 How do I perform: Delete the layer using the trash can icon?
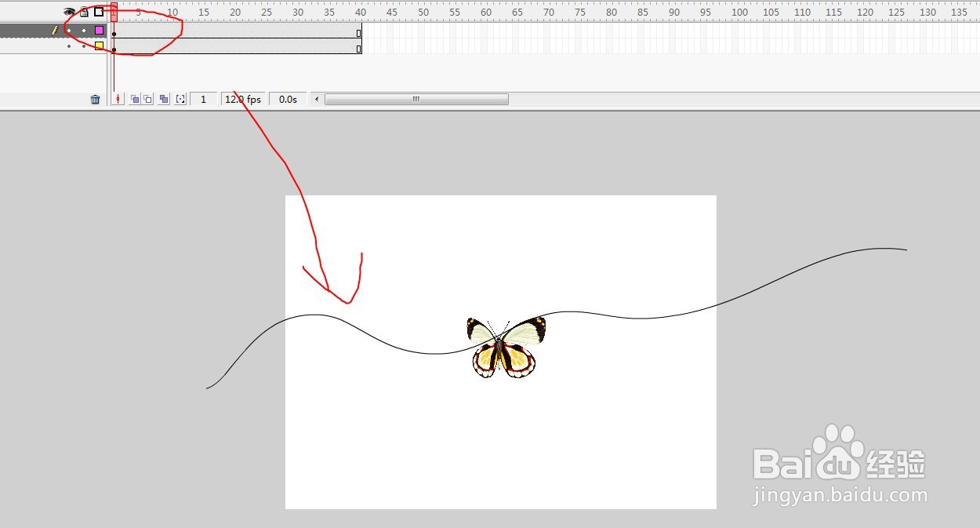(x=96, y=100)
